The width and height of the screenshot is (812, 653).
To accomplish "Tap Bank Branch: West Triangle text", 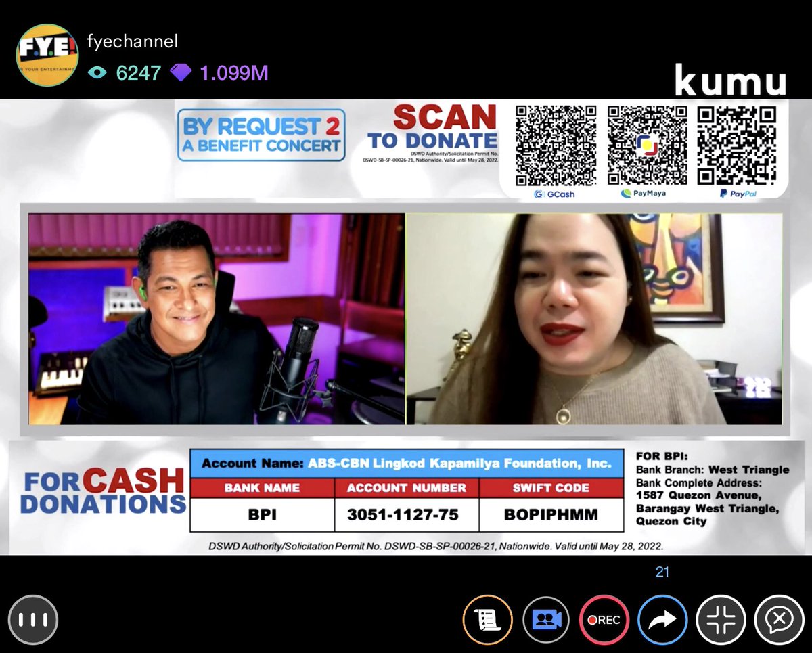I will pos(713,470).
